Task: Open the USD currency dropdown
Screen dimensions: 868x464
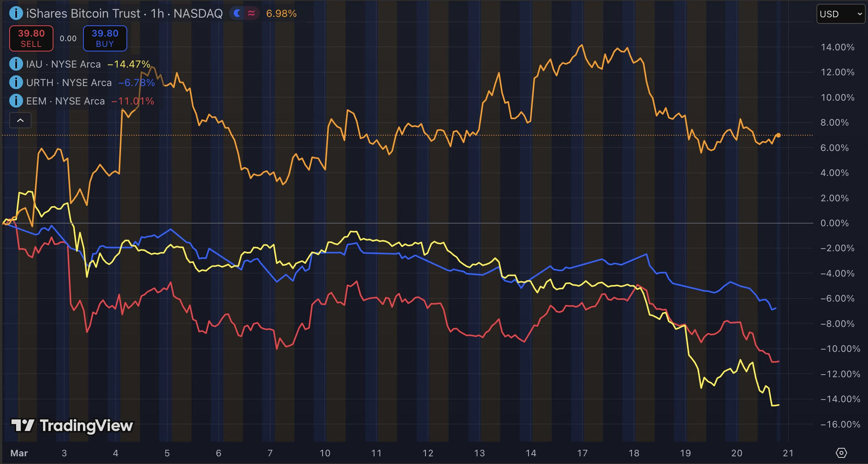Action: [x=840, y=14]
